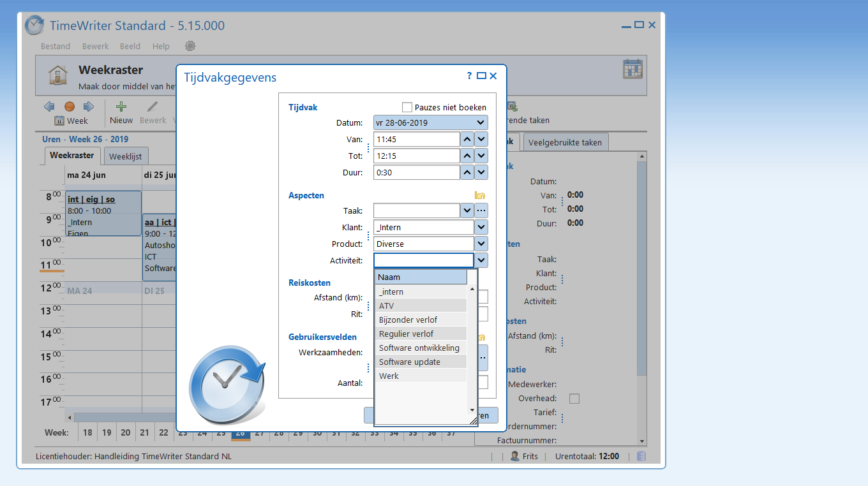Click the Duur input field
868x486 pixels.
417,172
